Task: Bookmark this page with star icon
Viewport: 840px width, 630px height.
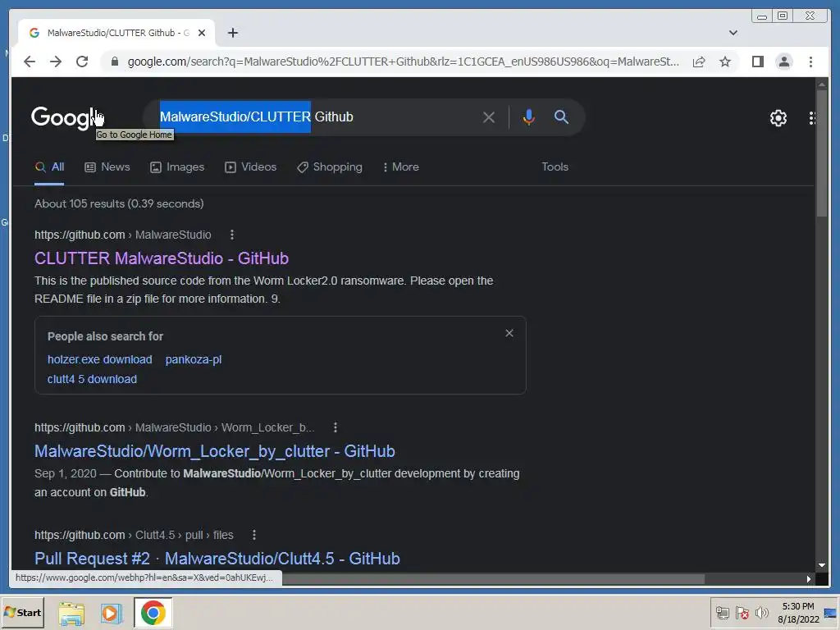Action: point(725,62)
